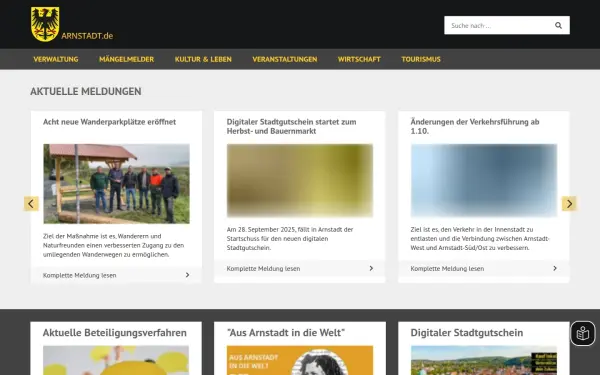Click chevron in Wanderparkplätze card footer
Image resolution: width=600 pixels, height=375 pixels.
click(187, 275)
